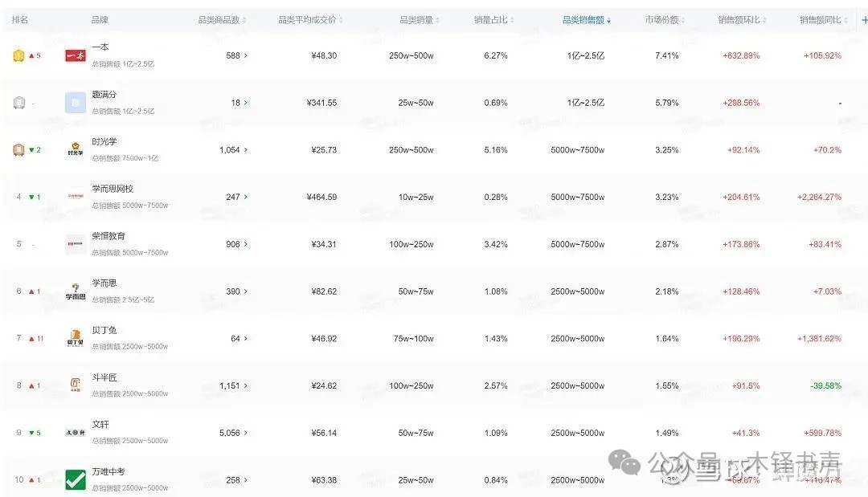Expand product count 1,151 for 斗半匠
The width and height of the screenshot is (868, 497).
click(x=234, y=386)
